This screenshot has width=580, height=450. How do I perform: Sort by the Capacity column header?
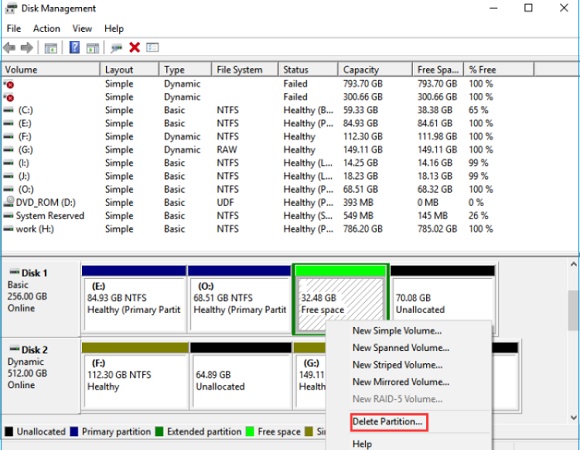point(375,70)
